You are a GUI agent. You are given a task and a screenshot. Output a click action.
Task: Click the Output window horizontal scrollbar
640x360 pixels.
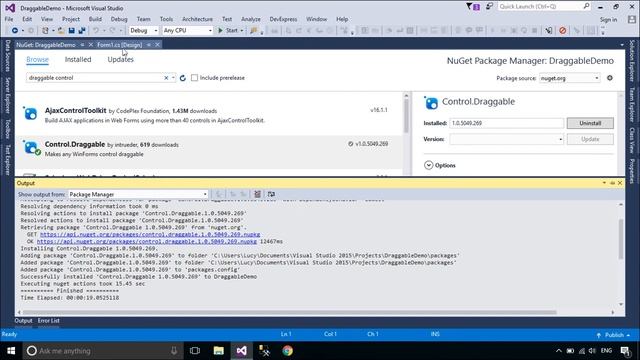[x=290, y=312]
